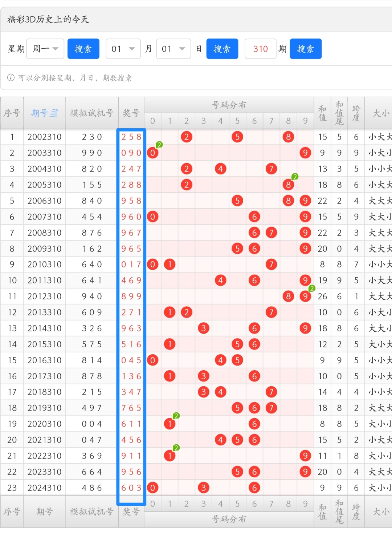Click the top 大小 column header
The height and width of the screenshot is (533, 392).
pyautogui.click(x=379, y=113)
